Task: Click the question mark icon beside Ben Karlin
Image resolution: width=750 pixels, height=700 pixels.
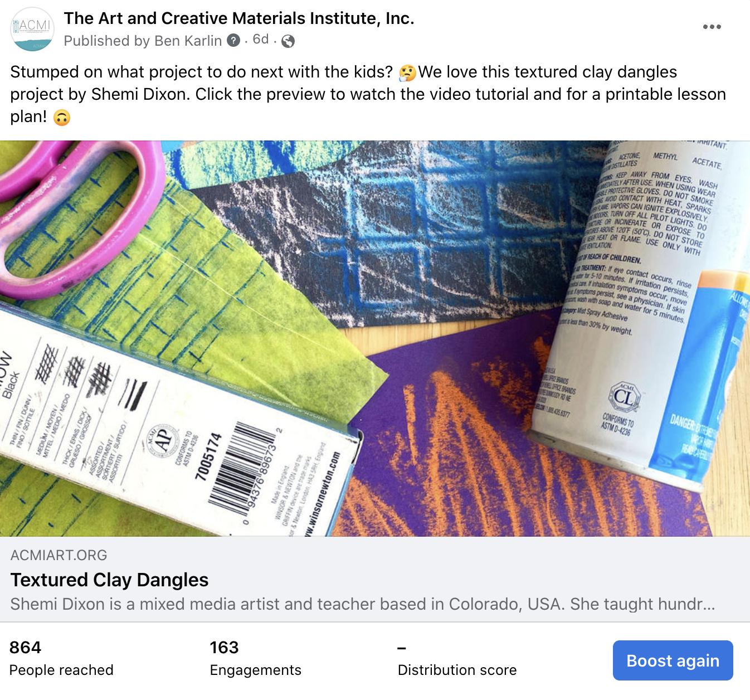Action: pyautogui.click(x=234, y=41)
